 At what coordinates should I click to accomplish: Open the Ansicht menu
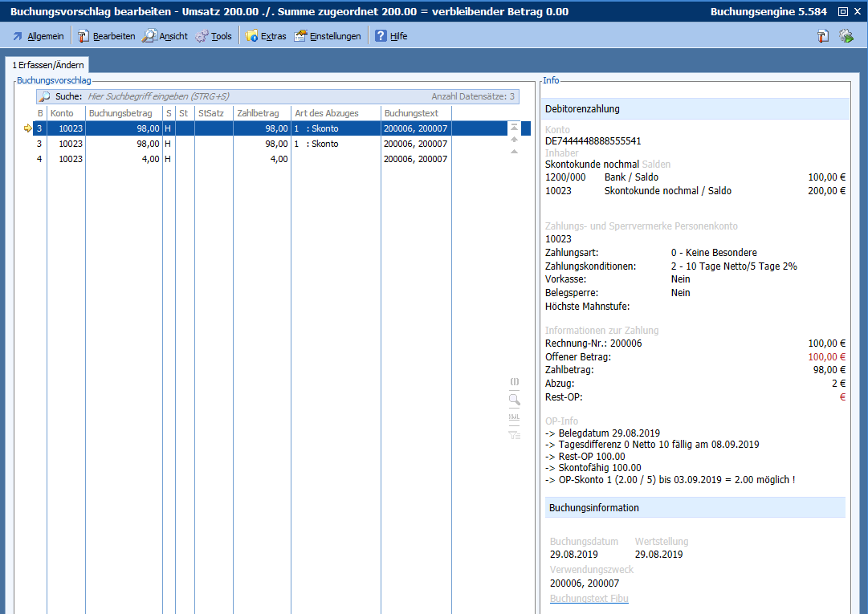click(165, 36)
